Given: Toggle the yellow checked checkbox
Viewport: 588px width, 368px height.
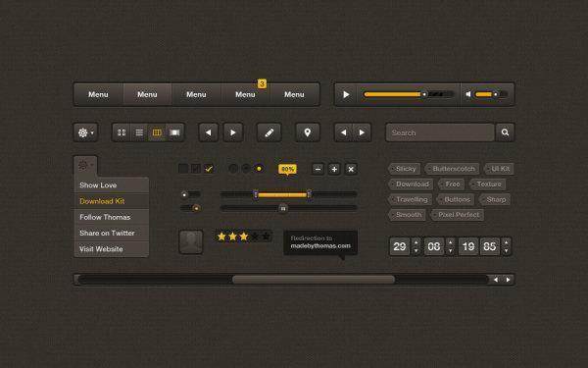Looking at the screenshot, I should coord(209,169).
